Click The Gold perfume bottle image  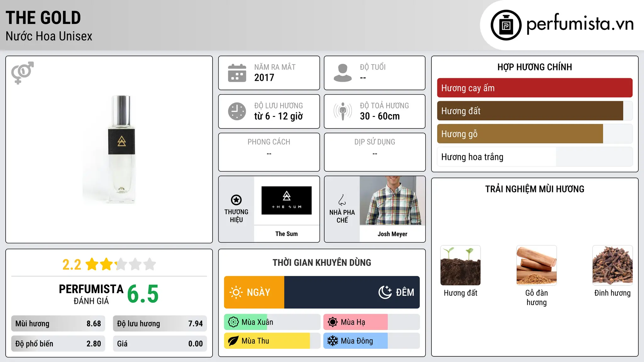coord(122,149)
